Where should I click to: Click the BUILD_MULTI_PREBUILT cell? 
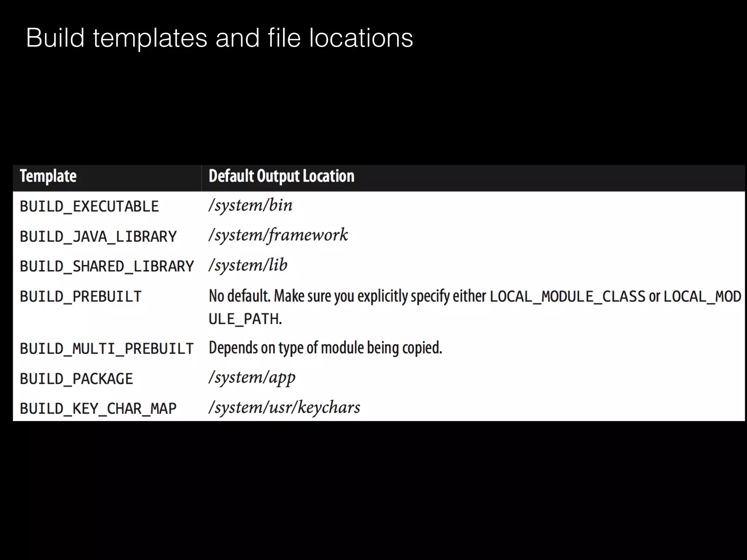click(x=107, y=349)
